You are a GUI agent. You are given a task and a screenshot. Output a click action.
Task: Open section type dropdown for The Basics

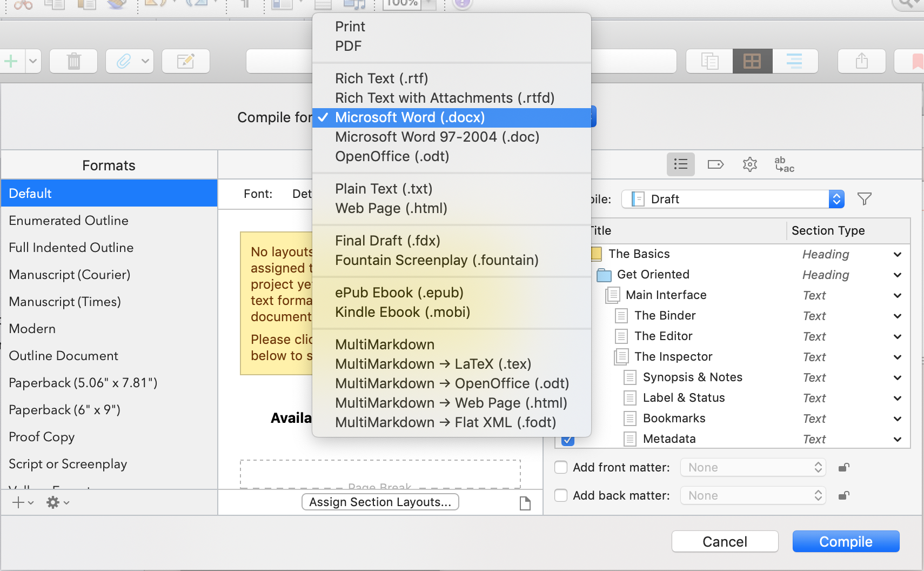898,255
